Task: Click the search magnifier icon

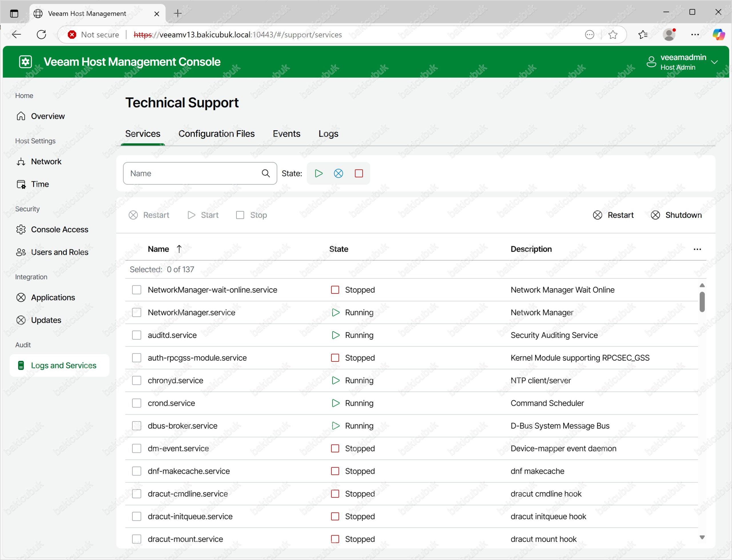Action: [x=266, y=173]
